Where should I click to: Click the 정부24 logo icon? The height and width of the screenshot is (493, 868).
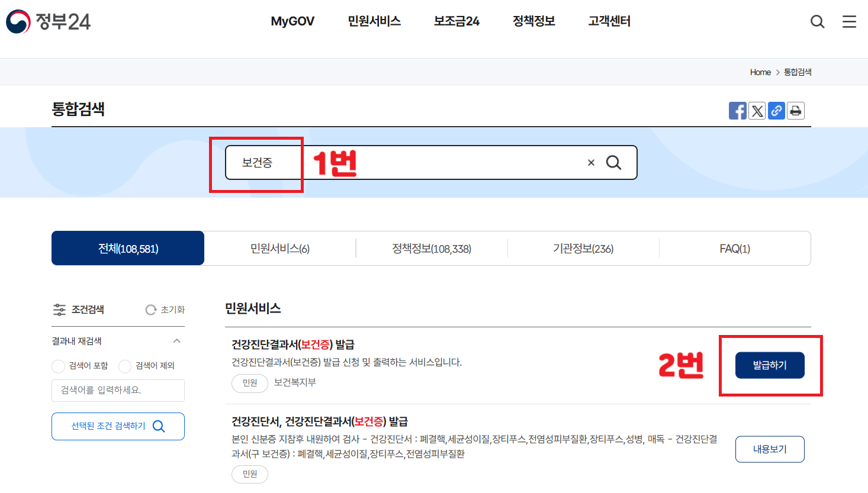[18, 22]
